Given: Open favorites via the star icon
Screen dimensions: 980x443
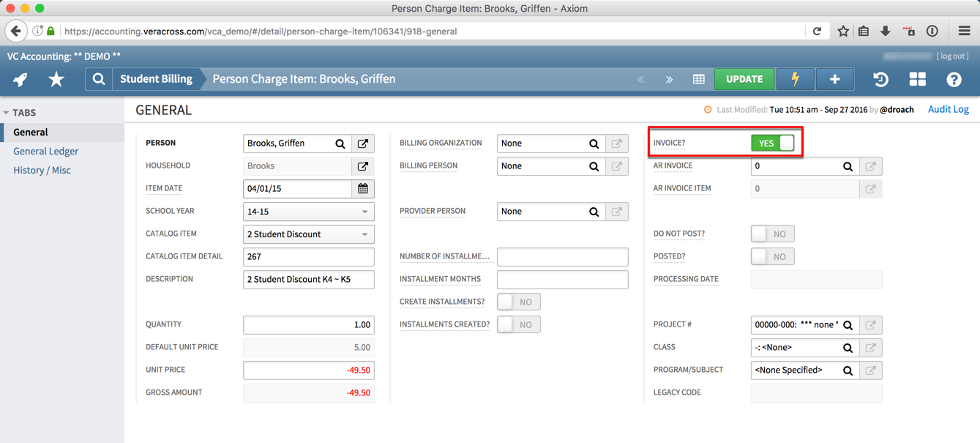Looking at the screenshot, I should click(x=56, y=79).
